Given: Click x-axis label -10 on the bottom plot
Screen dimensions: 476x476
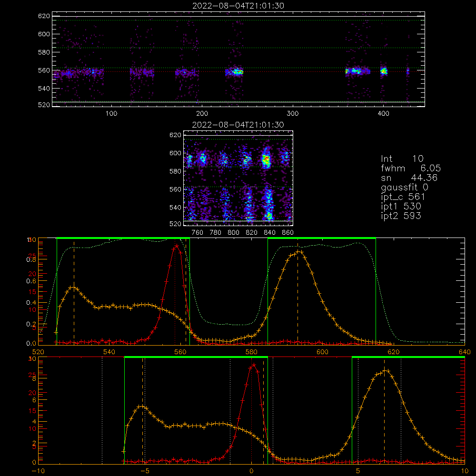Looking at the screenshot, I should coord(38,471).
